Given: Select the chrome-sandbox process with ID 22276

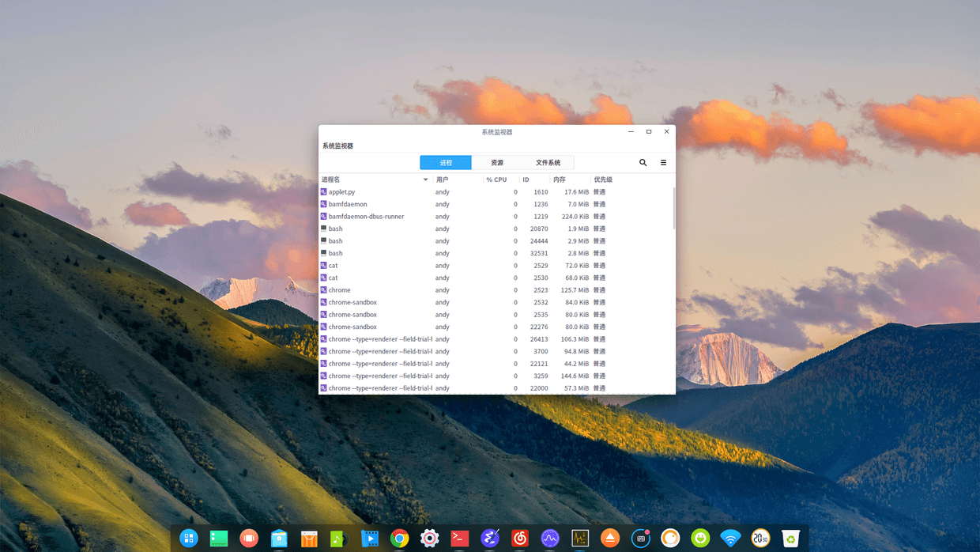Looking at the screenshot, I should point(496,327).
